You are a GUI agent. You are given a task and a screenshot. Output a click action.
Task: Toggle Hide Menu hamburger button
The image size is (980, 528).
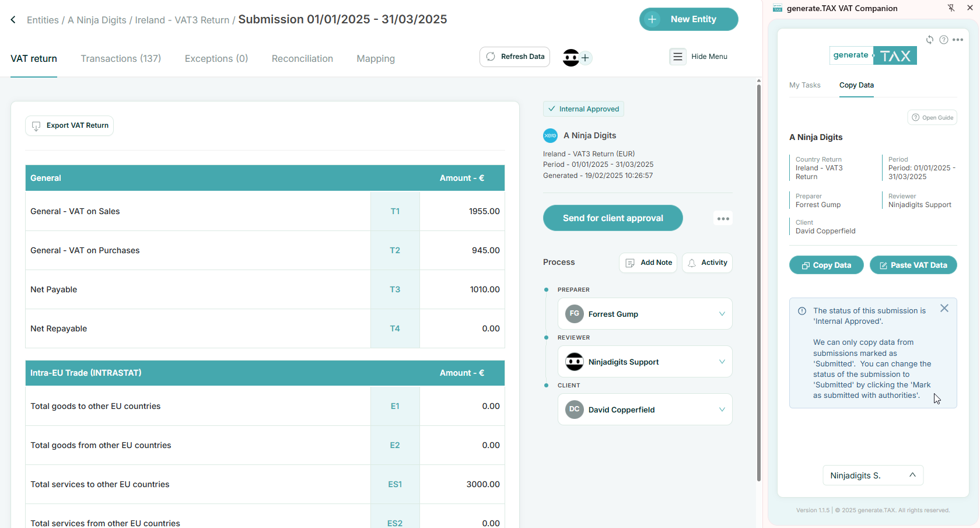click(x=677, y=57)
